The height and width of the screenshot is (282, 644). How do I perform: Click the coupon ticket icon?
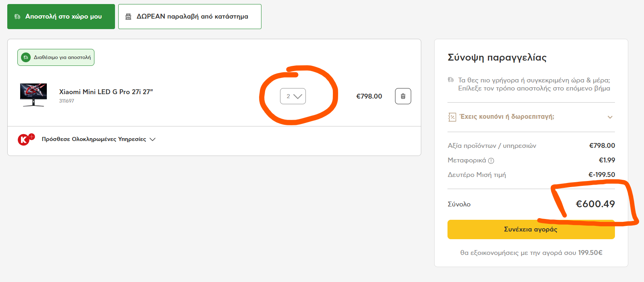tap(452, 117)
